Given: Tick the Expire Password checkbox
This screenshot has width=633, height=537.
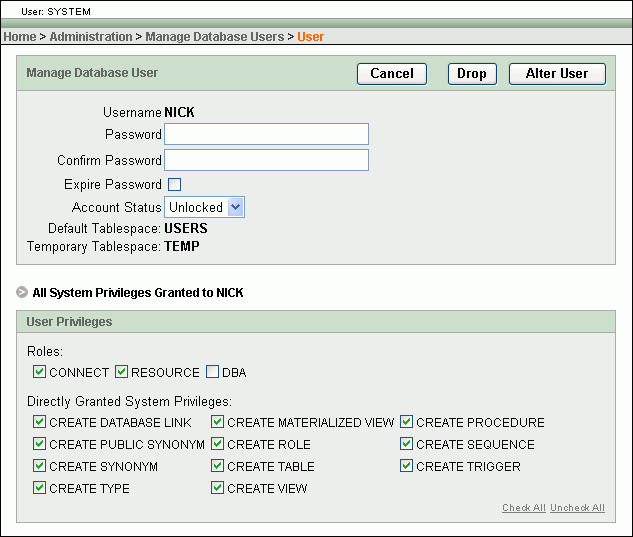Looking at the screenshot, I should tap(174, 185).
